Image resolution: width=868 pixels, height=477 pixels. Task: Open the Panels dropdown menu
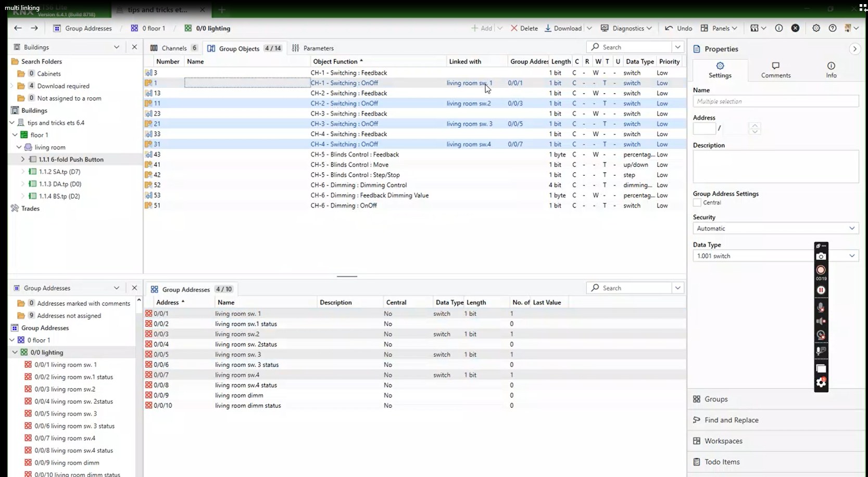coord(719,28)
